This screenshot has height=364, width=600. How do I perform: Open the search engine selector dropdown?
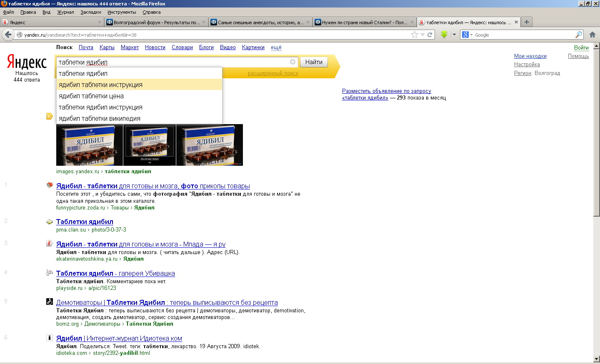click(x=467, y=35)
